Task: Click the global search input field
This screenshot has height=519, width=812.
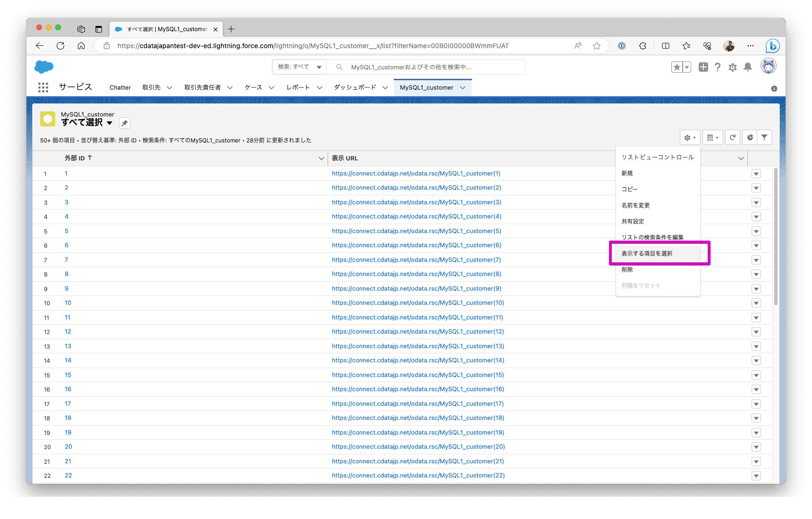Action: click(x=427, y=67)
